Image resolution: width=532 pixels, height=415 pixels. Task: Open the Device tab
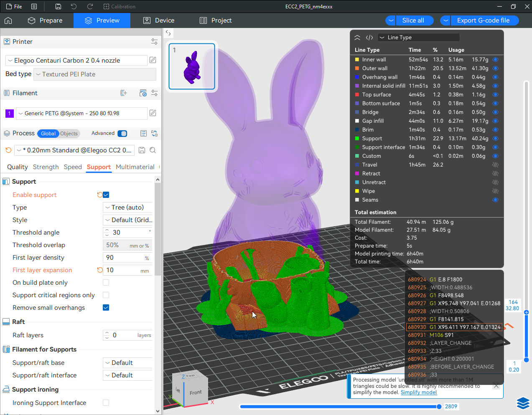coord(159,20)
